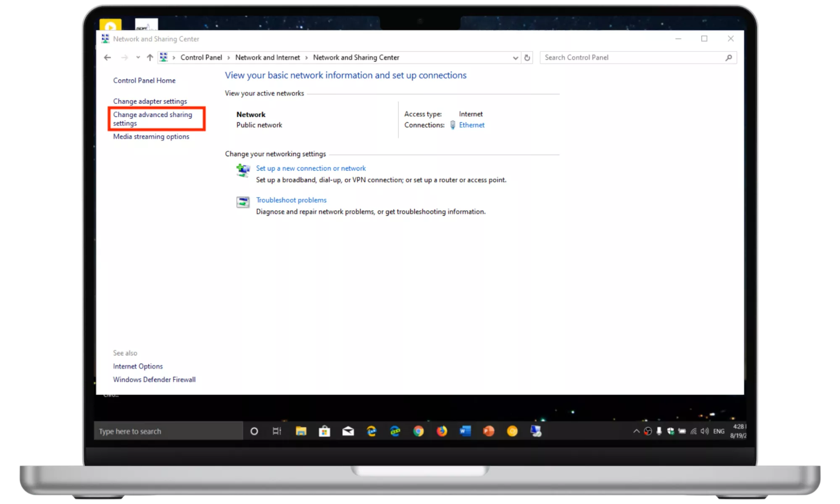Screen dimensions: 840x504
Task: Open Windows Defender Firewall link
Action: tap(154, 379)
